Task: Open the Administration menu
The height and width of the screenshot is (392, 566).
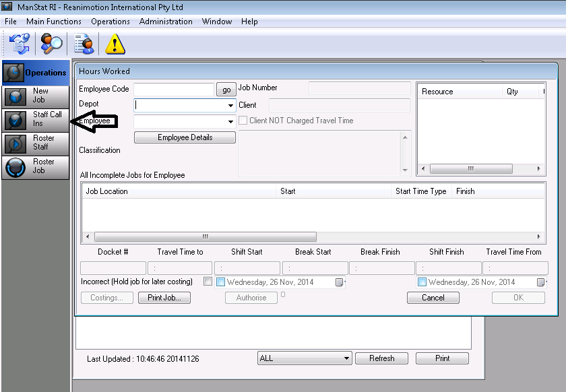Action: coord(166,22)
